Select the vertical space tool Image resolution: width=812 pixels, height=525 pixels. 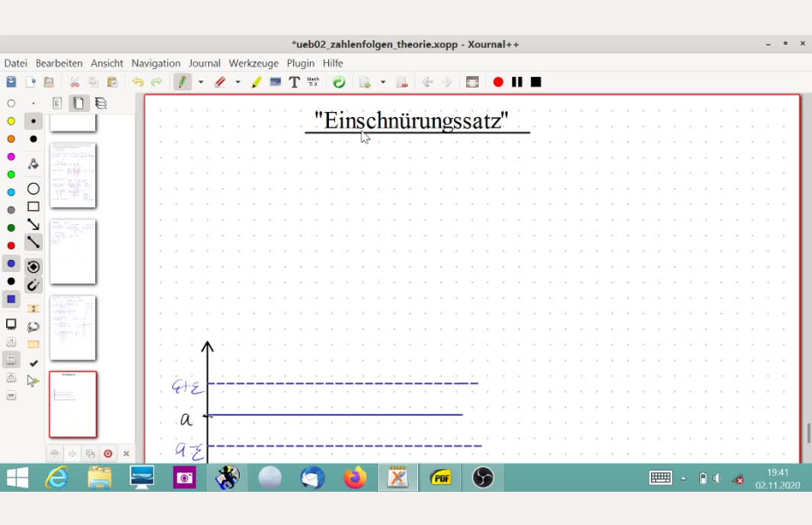(33, 309)
